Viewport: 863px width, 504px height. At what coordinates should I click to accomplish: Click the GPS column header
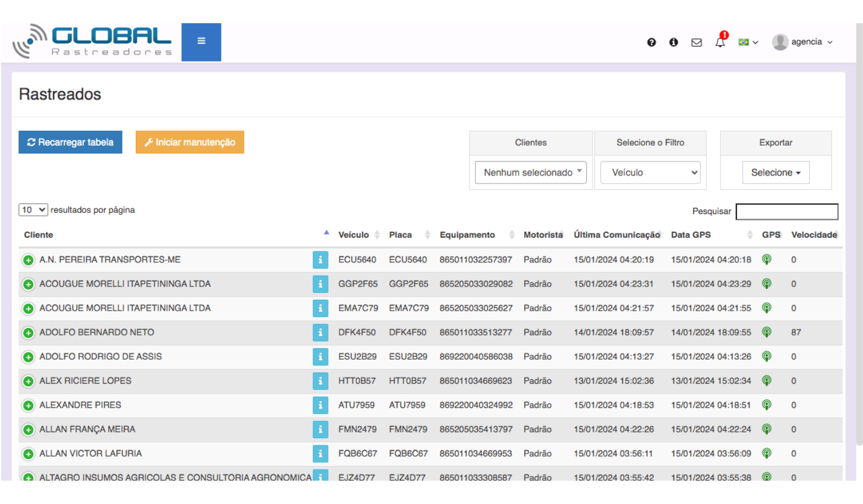point(771,235)
